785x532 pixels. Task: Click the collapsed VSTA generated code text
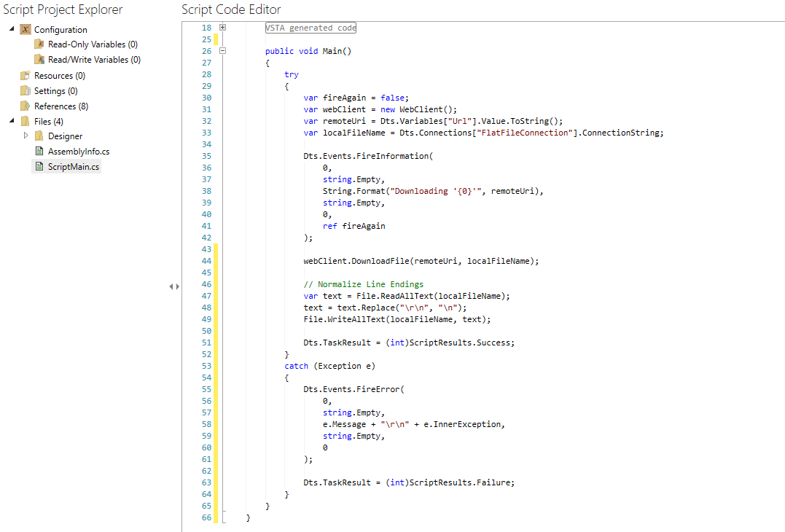(311, 27)
